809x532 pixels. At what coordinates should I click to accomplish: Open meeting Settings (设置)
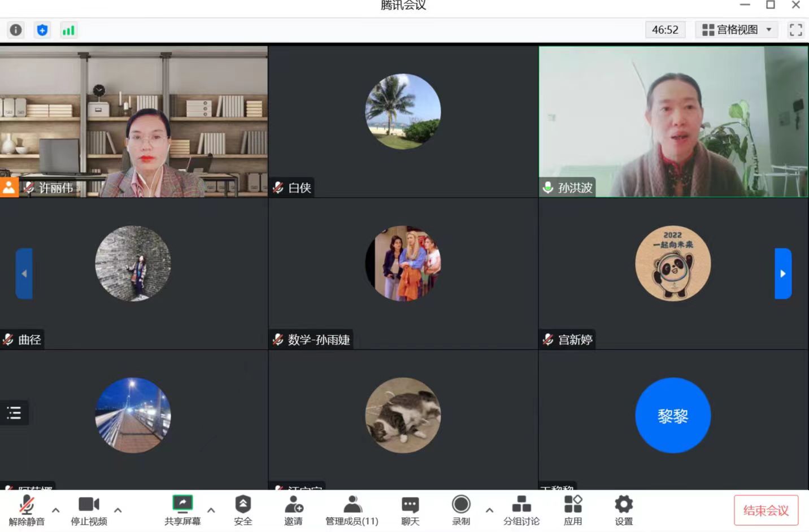624,510
